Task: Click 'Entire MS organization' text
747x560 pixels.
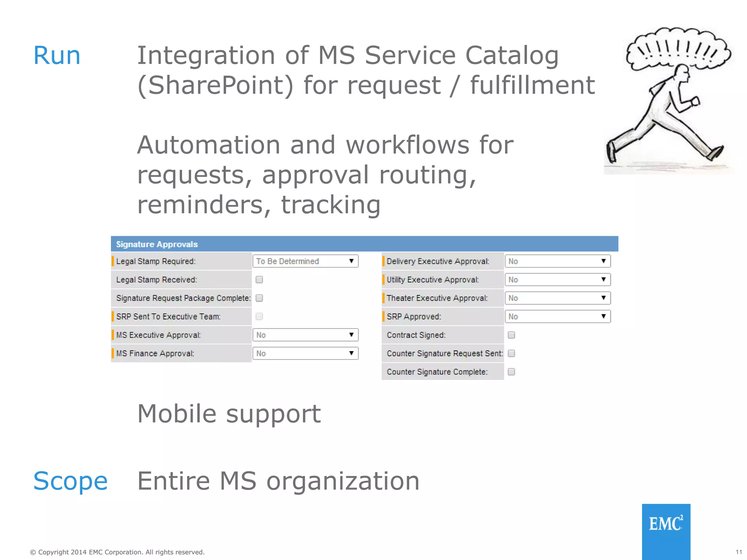Action: click(x=278, y=481)
